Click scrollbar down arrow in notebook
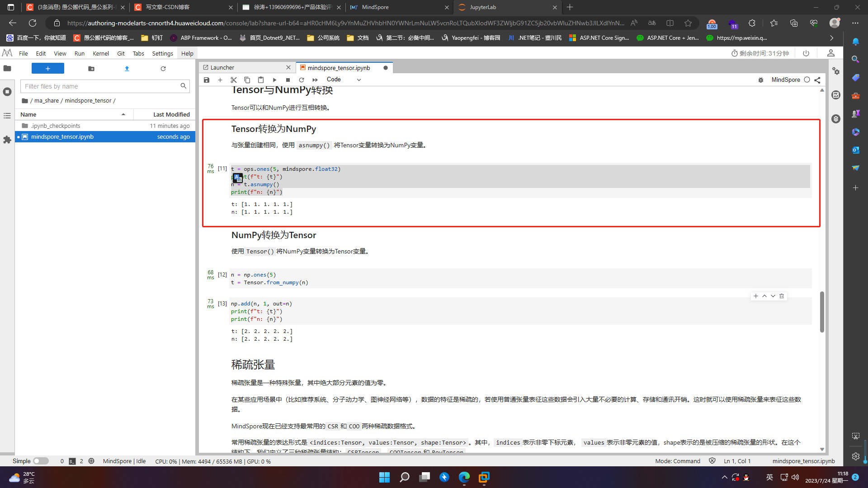This screenshot has width=868, height=488. click(822, 450)
